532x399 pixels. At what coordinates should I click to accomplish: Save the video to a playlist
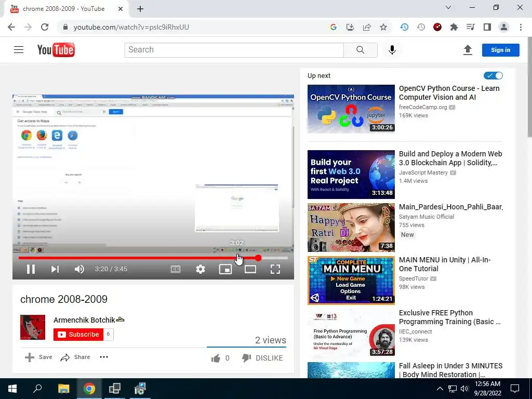(38, 357)
